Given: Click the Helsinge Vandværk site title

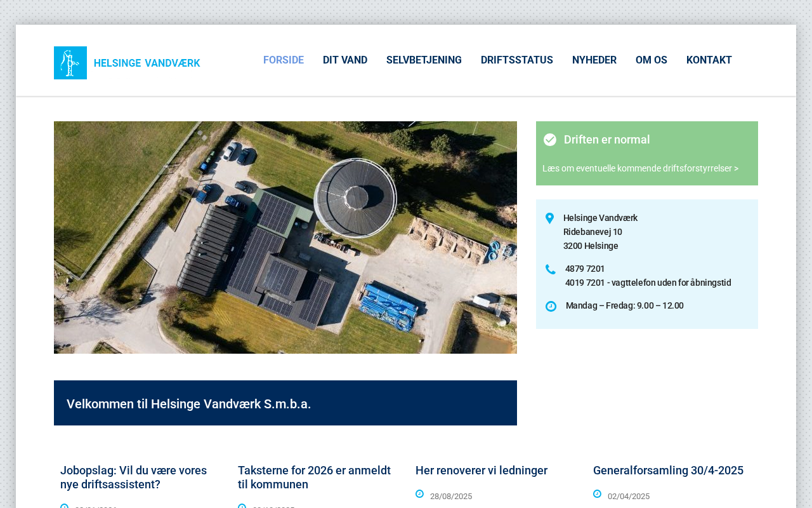Looking at the screenshot, I should pos(147,63).
